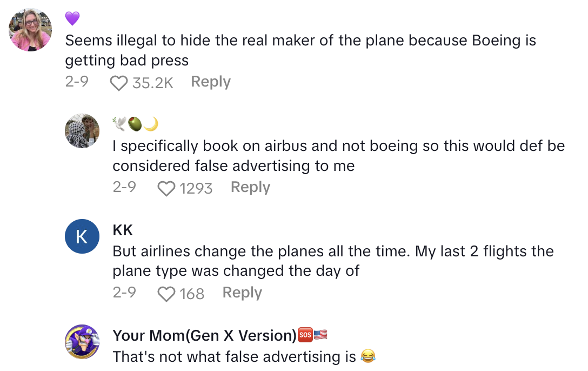
Task: Click the 35.2K like count
Action: tap(152, 83)
